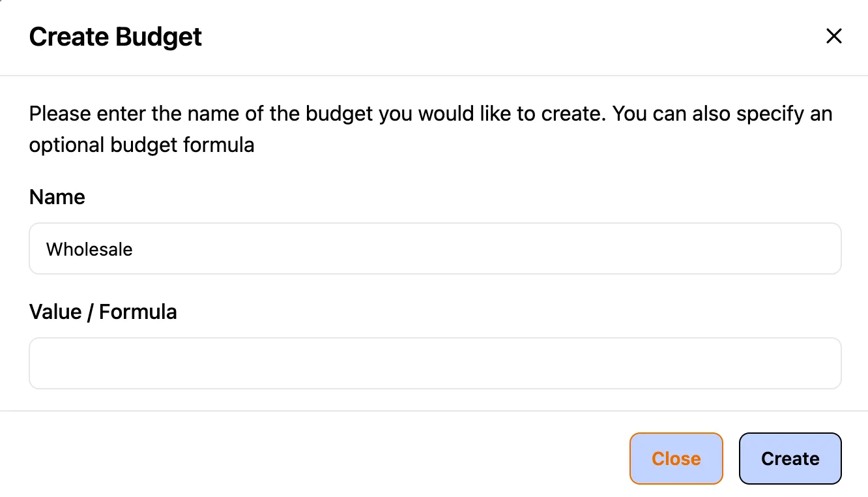Cancel budget creation using Close button
Viewport: 868px width, 497px height.
[x=676, y=459]
